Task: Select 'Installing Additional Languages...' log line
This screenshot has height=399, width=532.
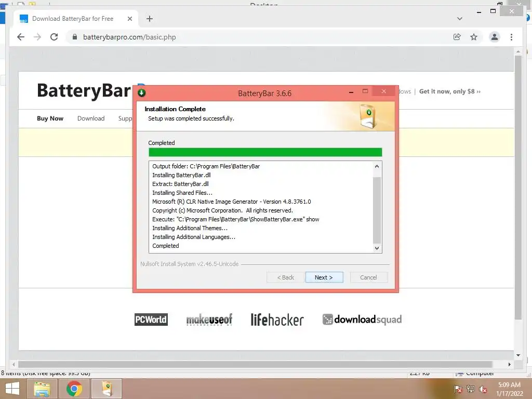Action: (x=194, y=237)
